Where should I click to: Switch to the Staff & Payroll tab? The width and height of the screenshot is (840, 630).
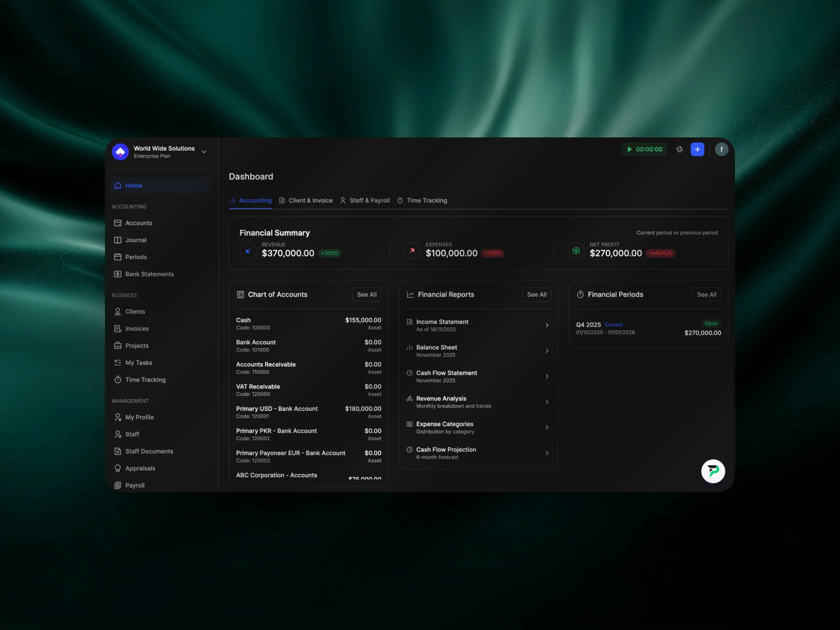[x=370, y=200]
